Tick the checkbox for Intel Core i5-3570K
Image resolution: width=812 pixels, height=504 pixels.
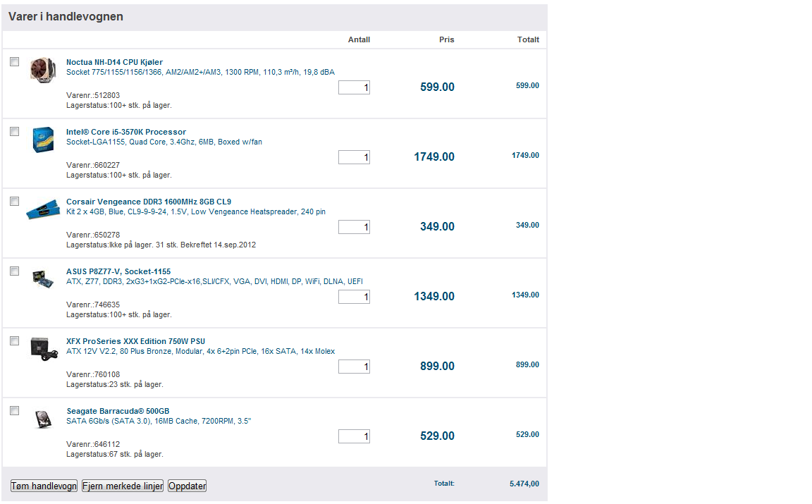tap(15, 132)
